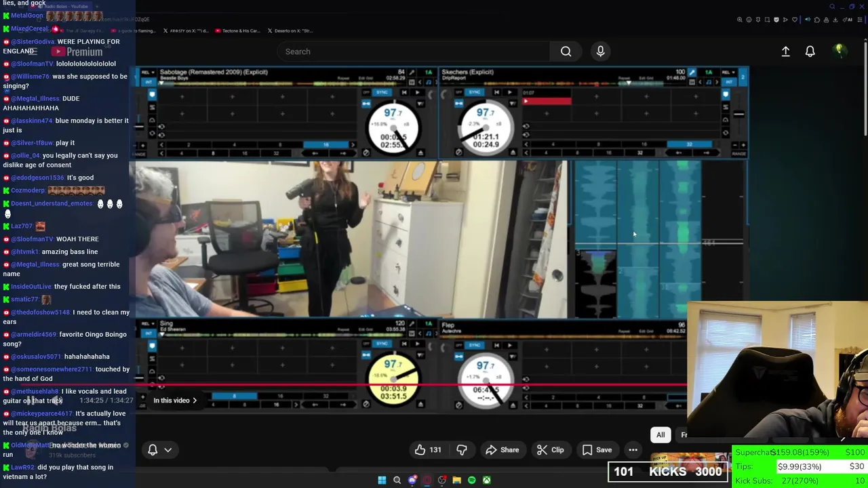Open the In this video chapters
The height and width of the screenshot is (488, 868).
[174, 401]
